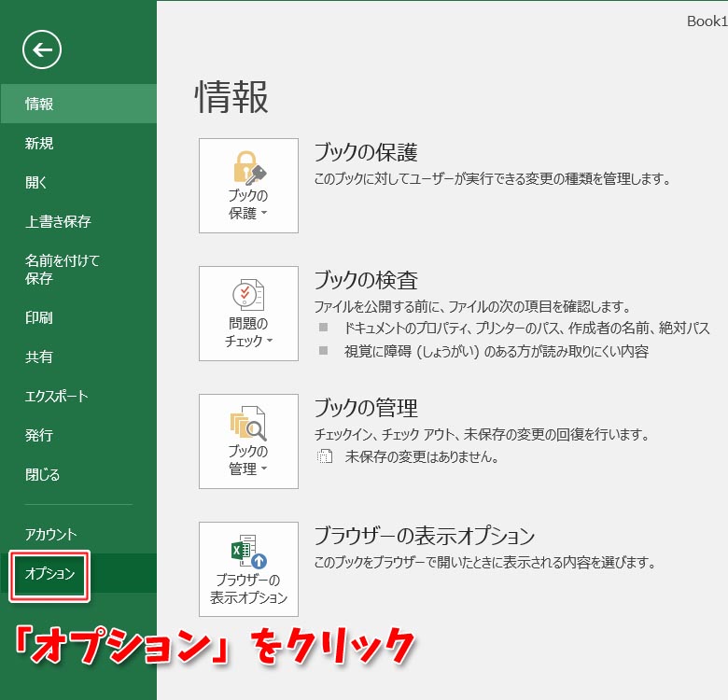Go to 印刷 in the sidebar

78,317
